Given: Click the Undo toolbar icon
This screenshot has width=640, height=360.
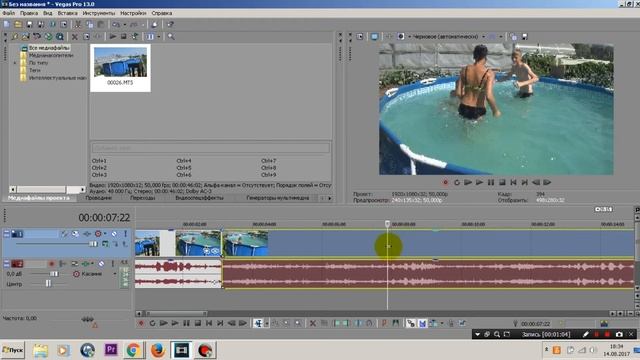Looking at the screenshot, I should [x=117, y=24].
